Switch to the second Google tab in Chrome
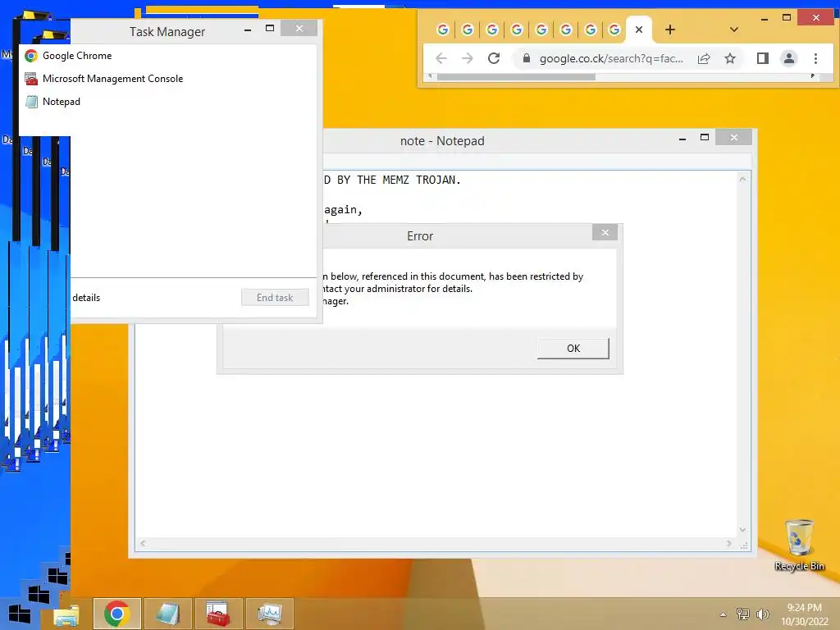 467,30
